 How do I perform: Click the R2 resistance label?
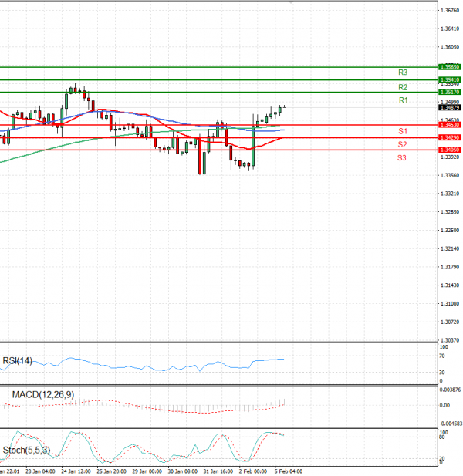403,87
